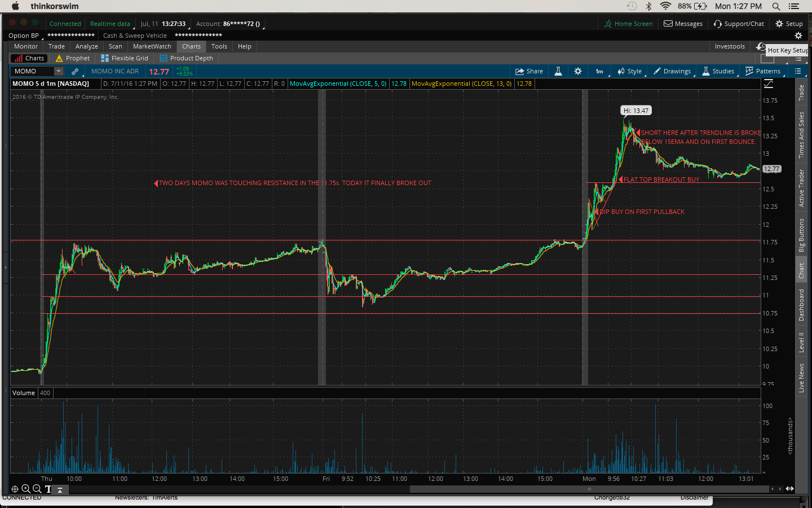Expand the MOMO symbol dropdown
Viewport: 812px width, 508px height.
click(59, 71)
